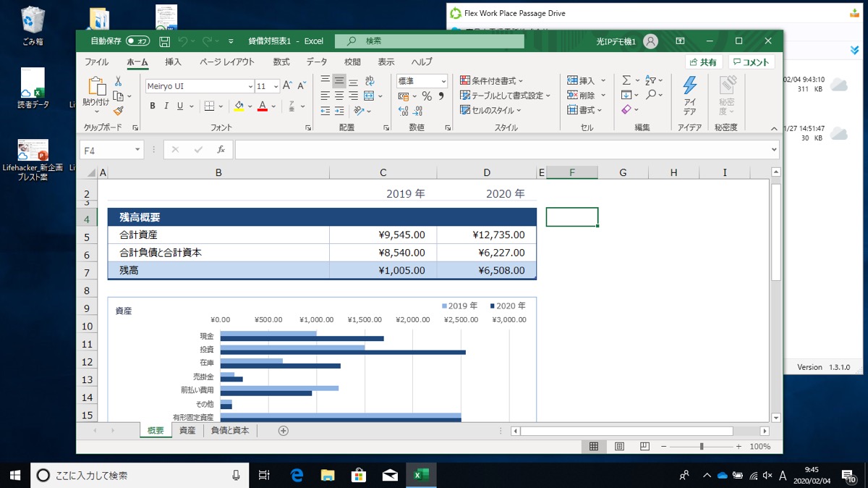Open the 標準 number format dropdown
Viewport: 868px width, 488px height.
click(443, 81)
